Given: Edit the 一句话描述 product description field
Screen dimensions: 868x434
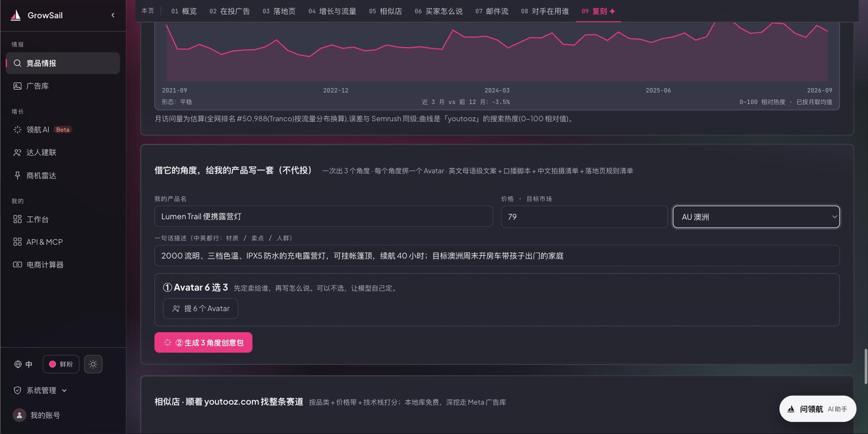Looking at the screenshot, I should coord(497,256).
